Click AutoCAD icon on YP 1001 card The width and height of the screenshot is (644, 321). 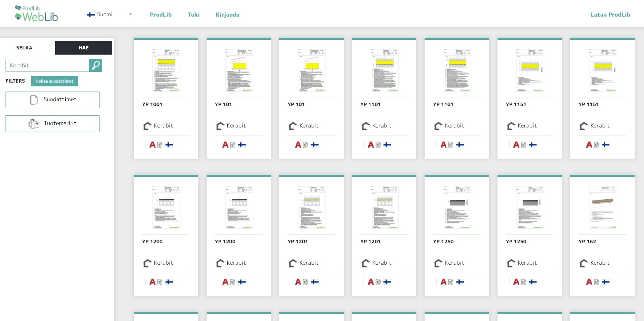pyautogui.click(x=152, y=145)
